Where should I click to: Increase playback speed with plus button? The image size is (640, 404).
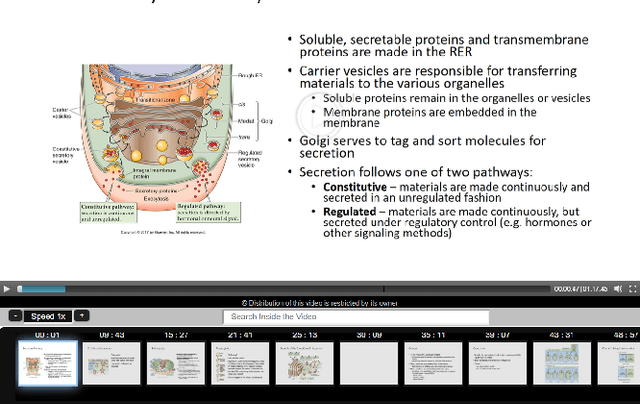click(82, 316)
